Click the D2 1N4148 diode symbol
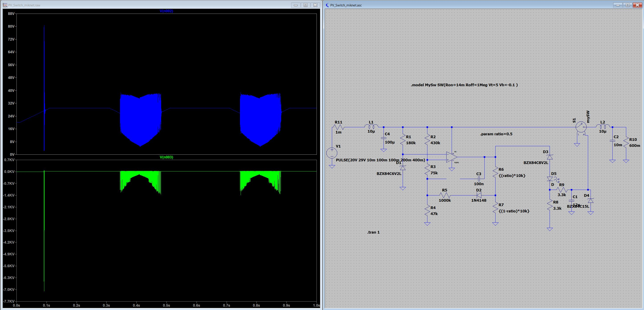This screenshot has height=310, width=644. [479, 195]
